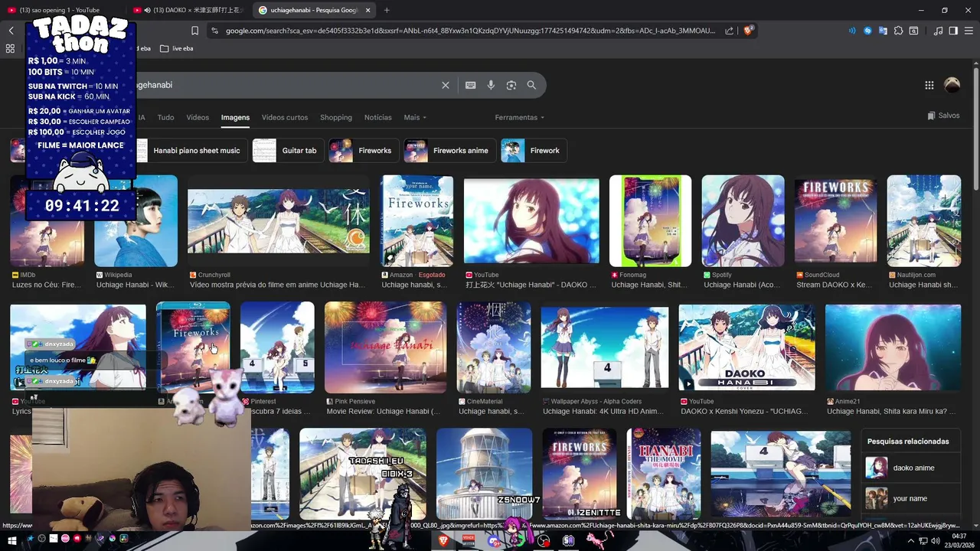Open the Wallpaper Abyss 4K Ultra HD image

[605, 347]
